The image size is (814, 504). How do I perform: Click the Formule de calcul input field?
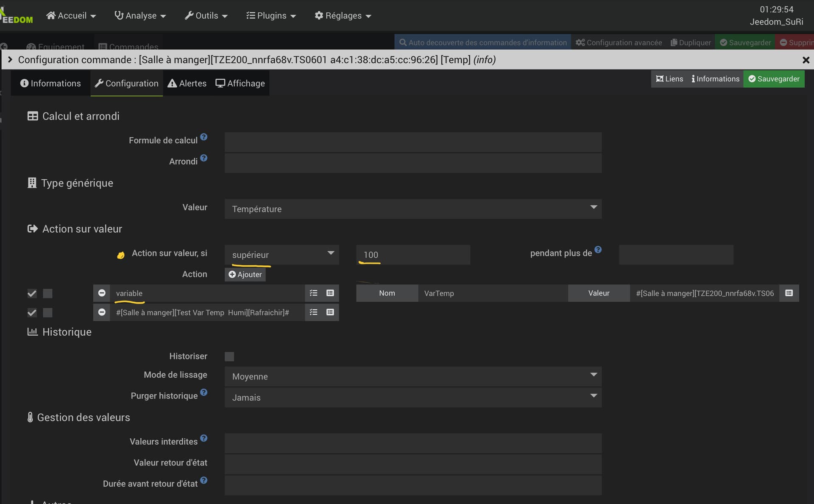pyautogui.click(x=413, y=142)
